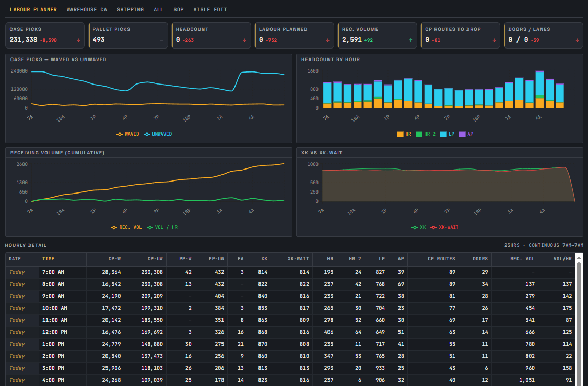The height and width of the screenshot is (386, 588).
Task: Toggle XK legend series
Action: (x=418, y=227)
